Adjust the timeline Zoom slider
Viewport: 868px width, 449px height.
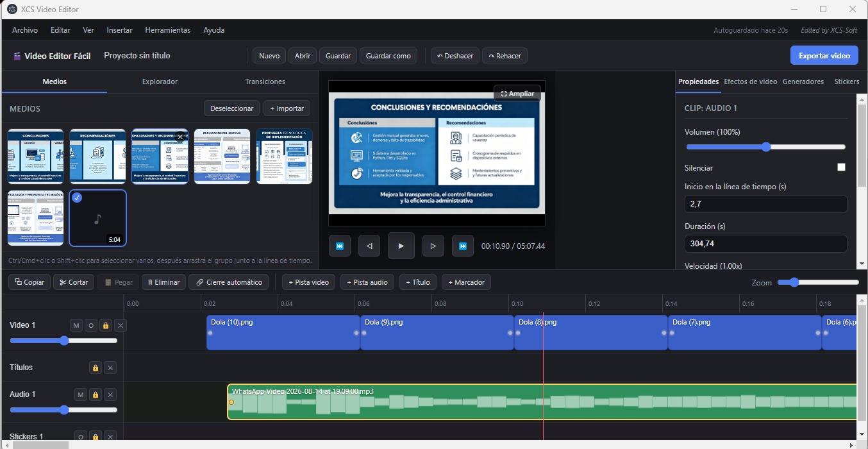(818, 282)
